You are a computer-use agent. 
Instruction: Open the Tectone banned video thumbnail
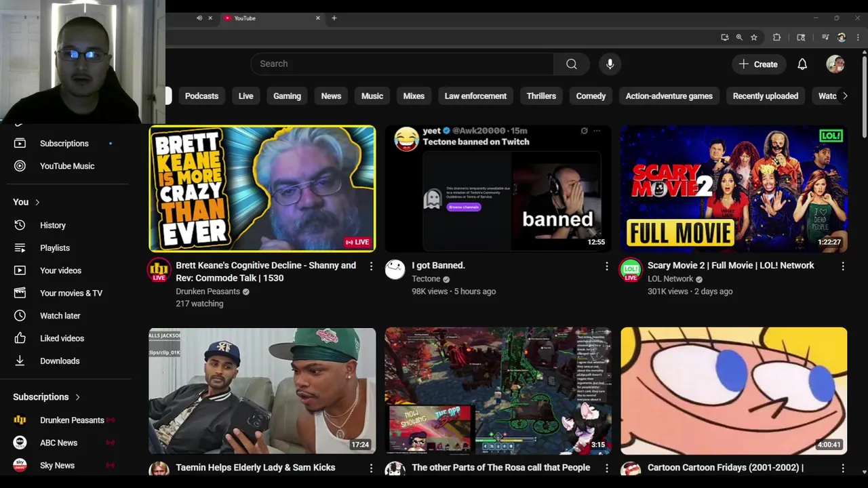(x=498, y=188)
